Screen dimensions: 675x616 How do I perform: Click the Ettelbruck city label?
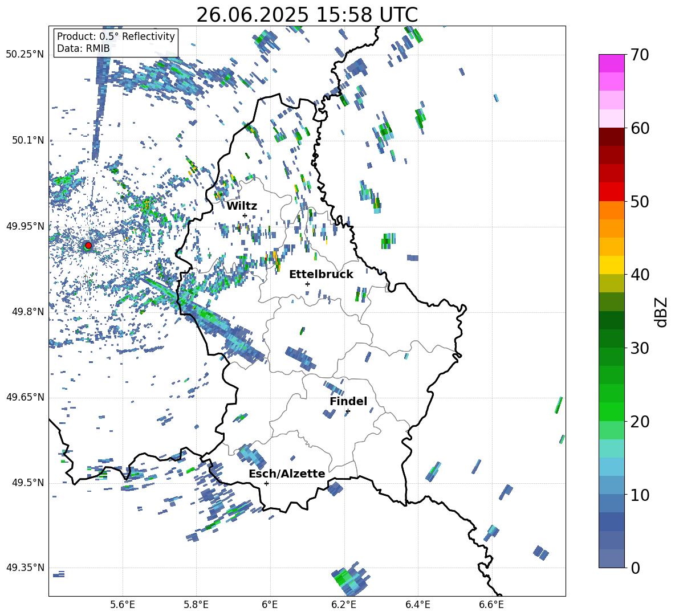click(321, 275)
